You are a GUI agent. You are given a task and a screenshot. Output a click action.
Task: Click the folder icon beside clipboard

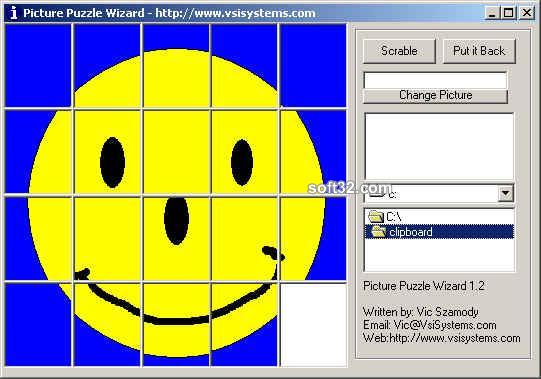tap(378, 232)
